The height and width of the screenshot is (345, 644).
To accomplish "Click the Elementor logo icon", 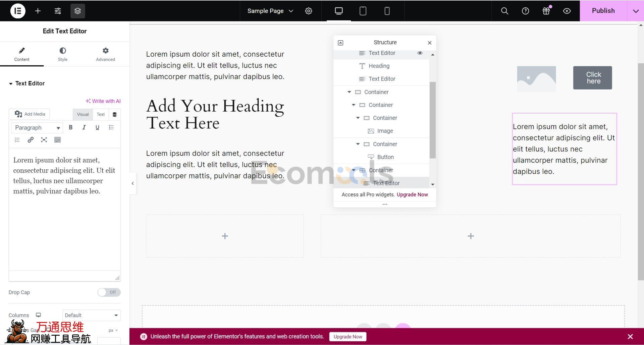I will (x=18, y=11).
